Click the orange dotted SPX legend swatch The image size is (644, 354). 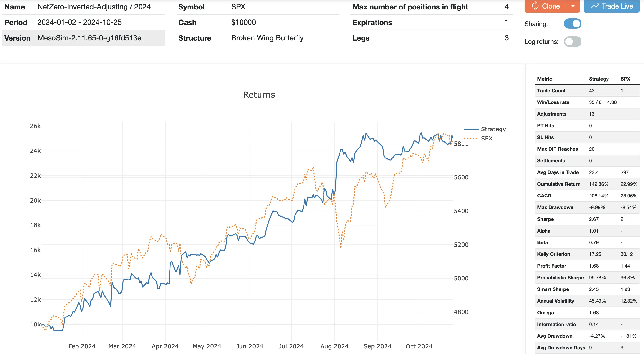coord(471,139)
